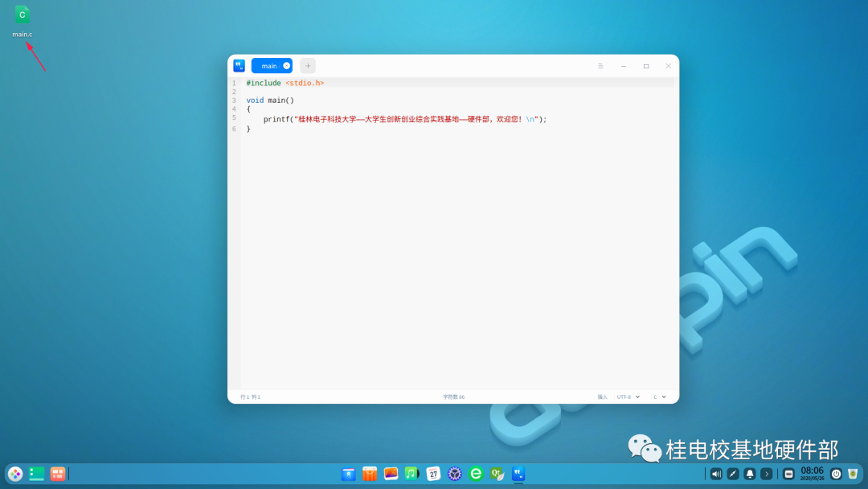Open the green browser from the dock
The width and height of the screenshot is (868, 489).
click(x=476, y=474)
